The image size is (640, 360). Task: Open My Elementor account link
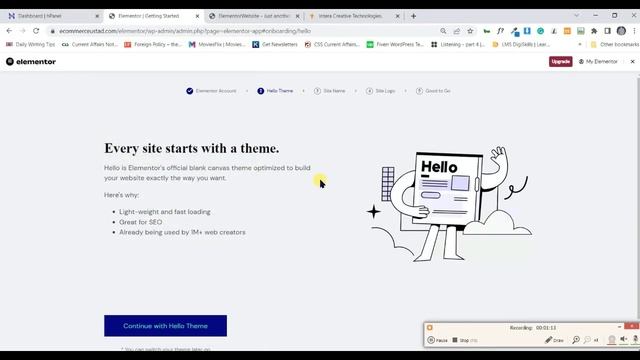click(x=598, y=62)
